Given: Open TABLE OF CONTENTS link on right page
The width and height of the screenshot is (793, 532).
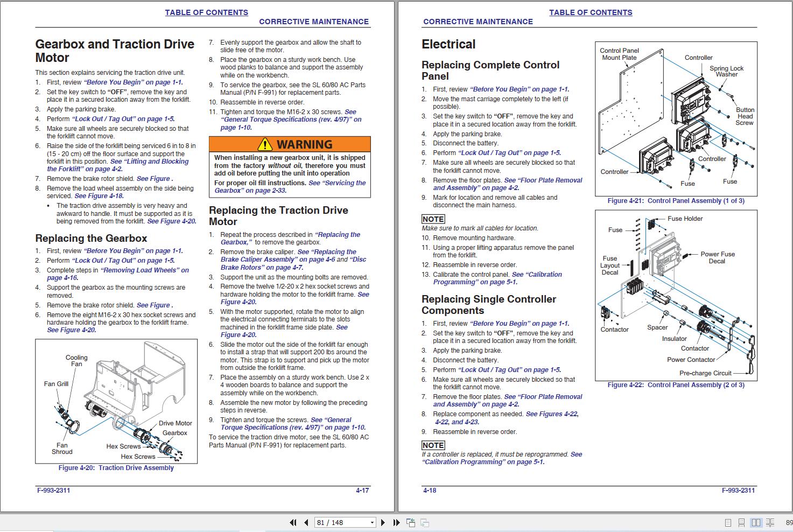Looking at the screenshot, I should click(x=591, y=12).
